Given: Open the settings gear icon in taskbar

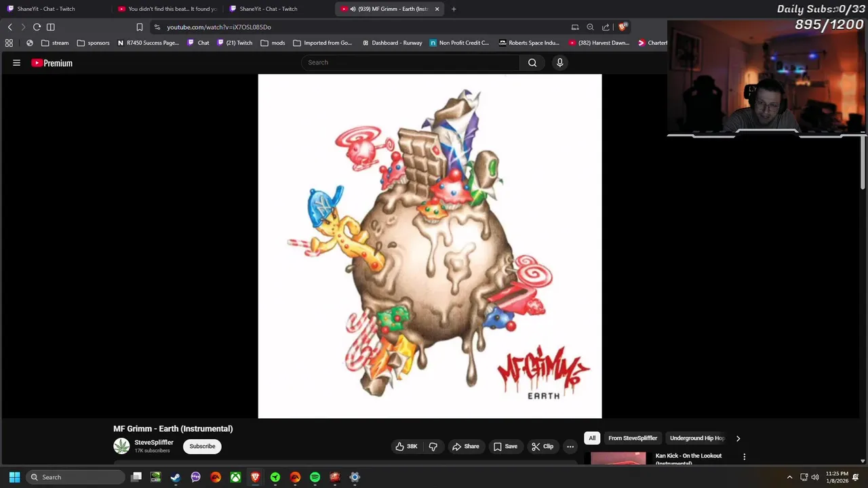Looking at the screenshot, I should click(x=355, y=477).
